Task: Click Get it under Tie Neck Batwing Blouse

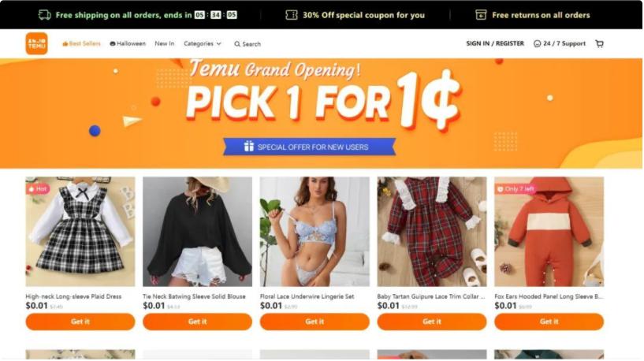Action: (197, 322)
